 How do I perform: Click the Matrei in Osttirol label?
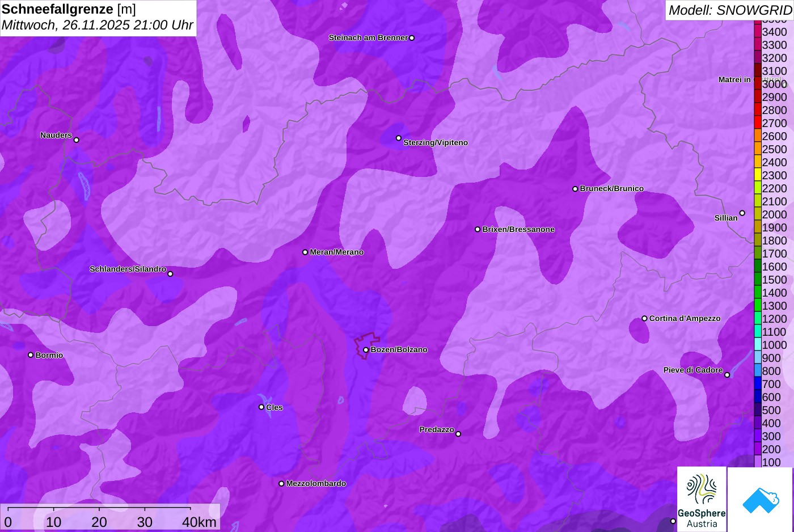click(x=750, y=79)
